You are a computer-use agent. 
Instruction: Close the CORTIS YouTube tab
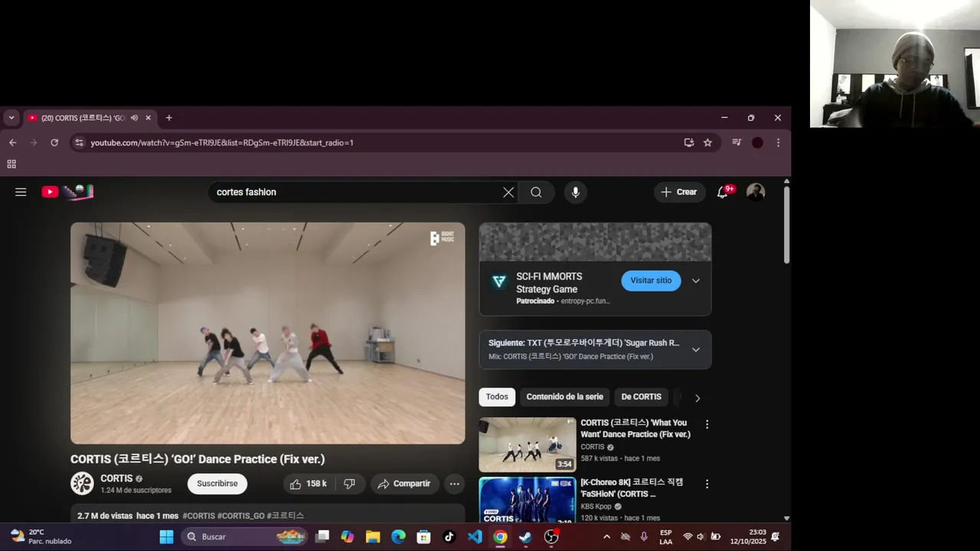[x=149, y=118]
